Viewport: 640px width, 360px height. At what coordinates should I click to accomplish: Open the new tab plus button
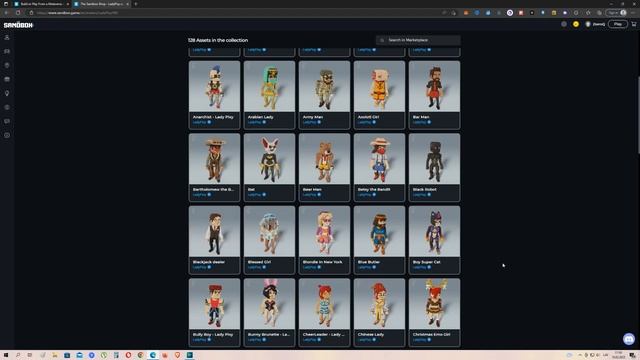[x=136, y=4]
